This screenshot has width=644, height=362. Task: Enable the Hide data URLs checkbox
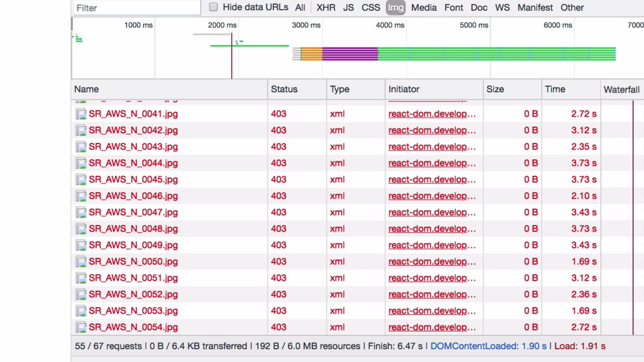[x=213, y=7]
